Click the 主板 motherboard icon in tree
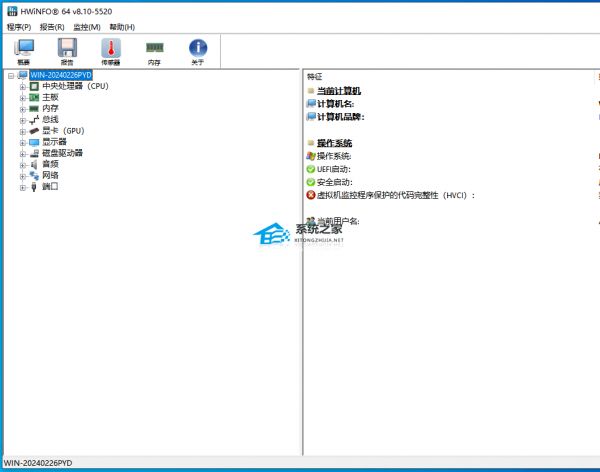Viewport: 600px width, 472px height. pos(34,98)
